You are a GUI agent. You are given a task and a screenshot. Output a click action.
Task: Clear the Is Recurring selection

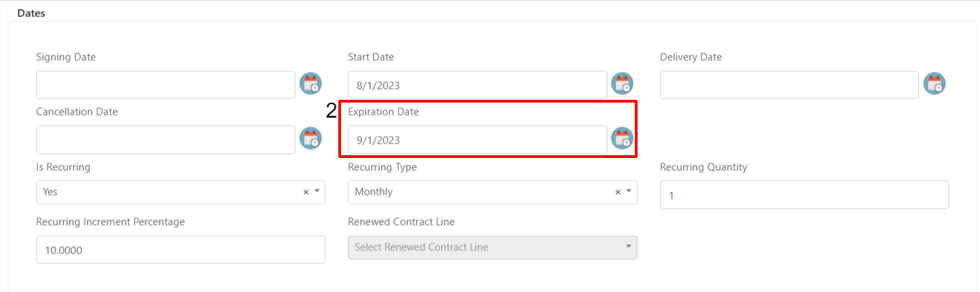306,192
